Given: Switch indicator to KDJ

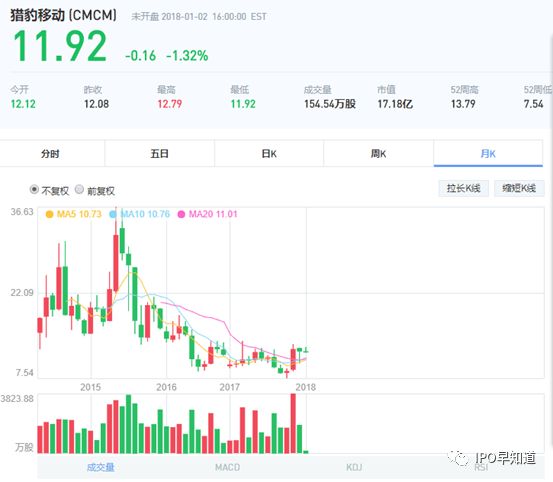Looking at the screenshot, I should [354, 468].
